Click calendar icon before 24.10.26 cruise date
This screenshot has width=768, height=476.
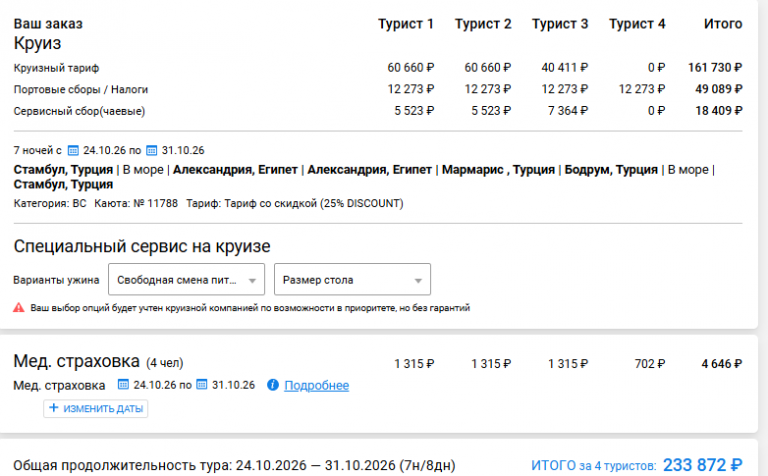pos(73,150)
